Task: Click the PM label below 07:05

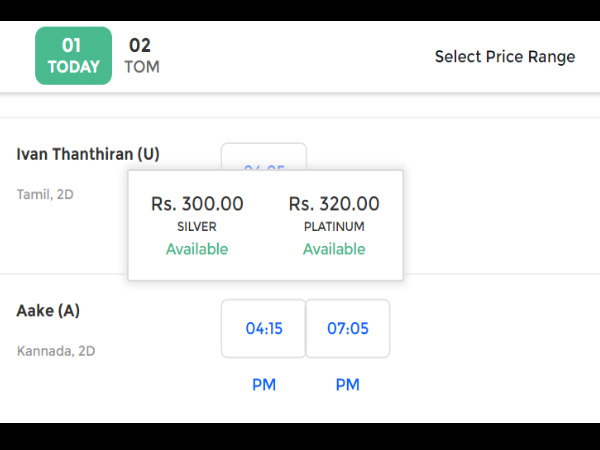Action: tap(348, 385)
